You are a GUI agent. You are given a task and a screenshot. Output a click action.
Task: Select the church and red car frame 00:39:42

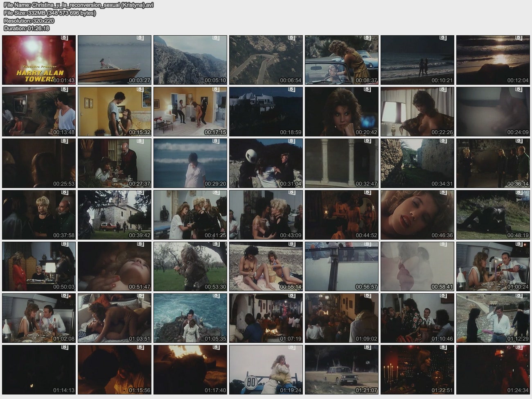click(x=115, y=215)
